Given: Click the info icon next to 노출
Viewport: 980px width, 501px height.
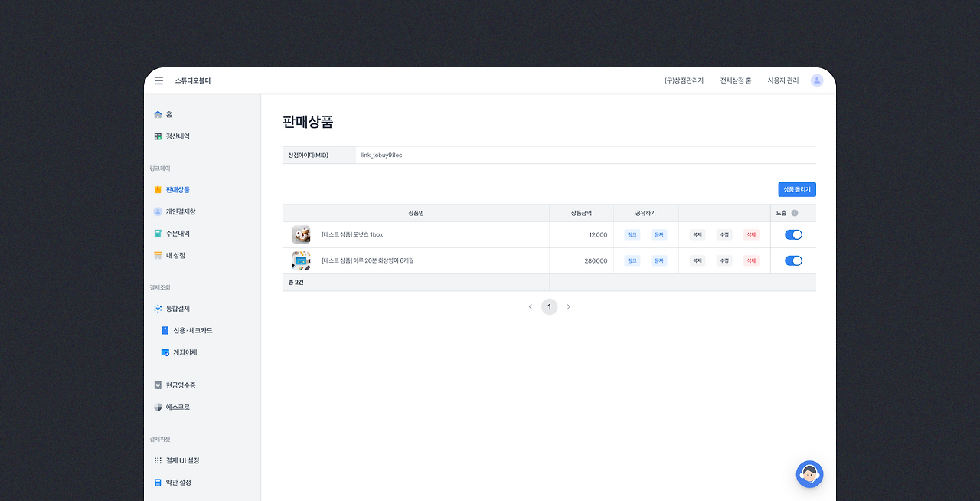Looking at the screenshot, I should 795,213.
